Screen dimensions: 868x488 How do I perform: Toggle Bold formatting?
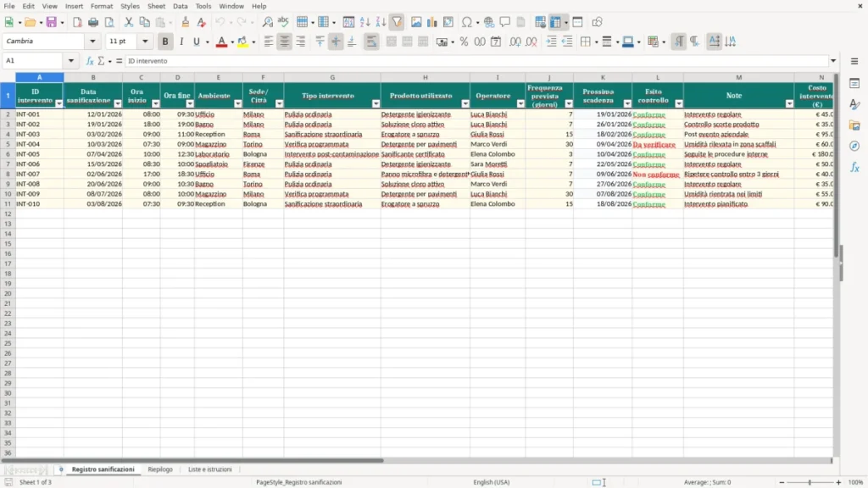coord(165,42)
